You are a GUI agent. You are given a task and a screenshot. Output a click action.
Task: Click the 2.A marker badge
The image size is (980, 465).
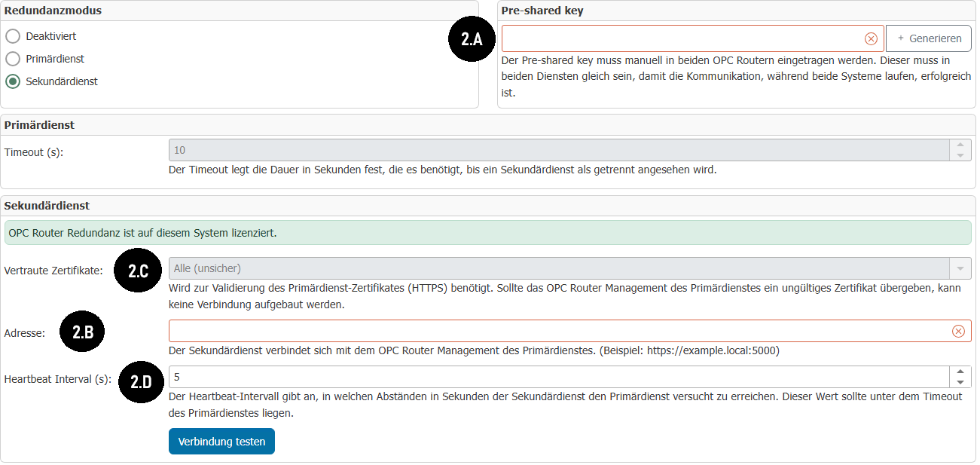472,39
